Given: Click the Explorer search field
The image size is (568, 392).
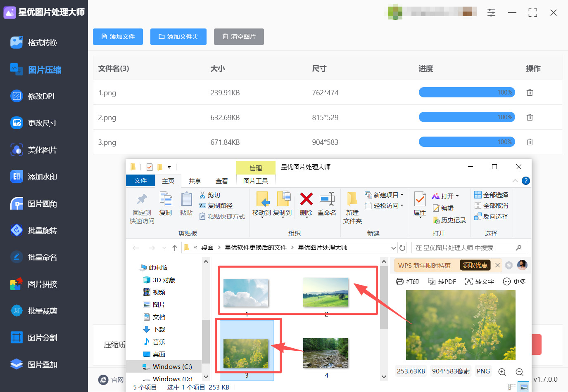Looking at the screenshot, I should (x=469, y=248).
